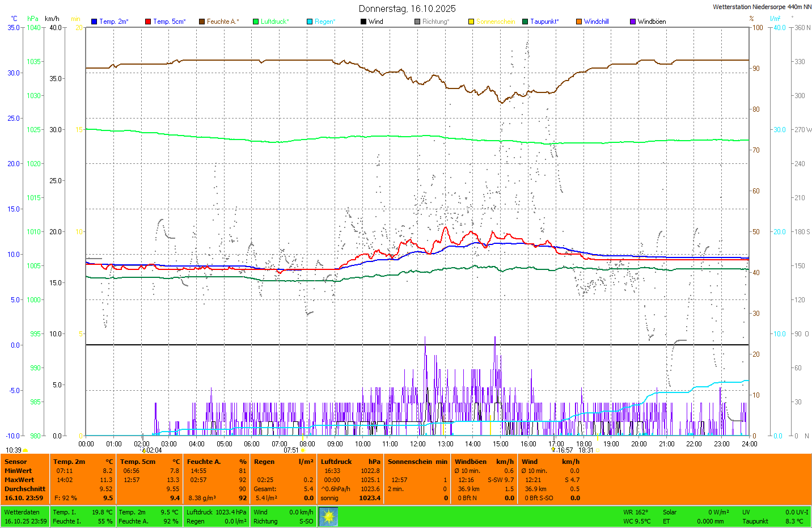Click the Donnerstag, 16.10.2025 chart title

click(407, 9)
